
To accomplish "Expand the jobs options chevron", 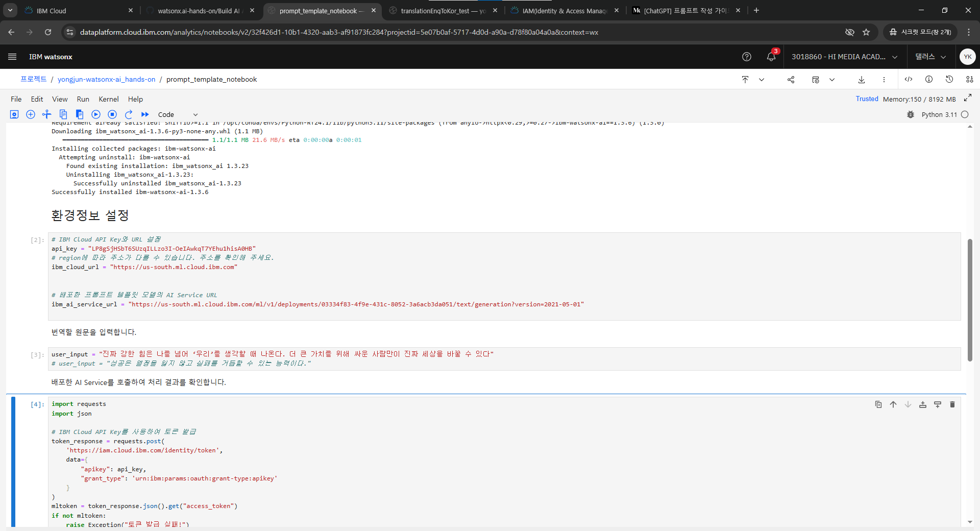I will pos(832,80).
